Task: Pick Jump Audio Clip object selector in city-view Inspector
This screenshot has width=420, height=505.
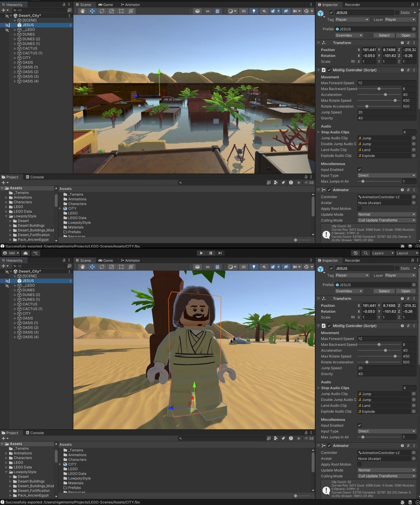Action: [x=414, y=138]
